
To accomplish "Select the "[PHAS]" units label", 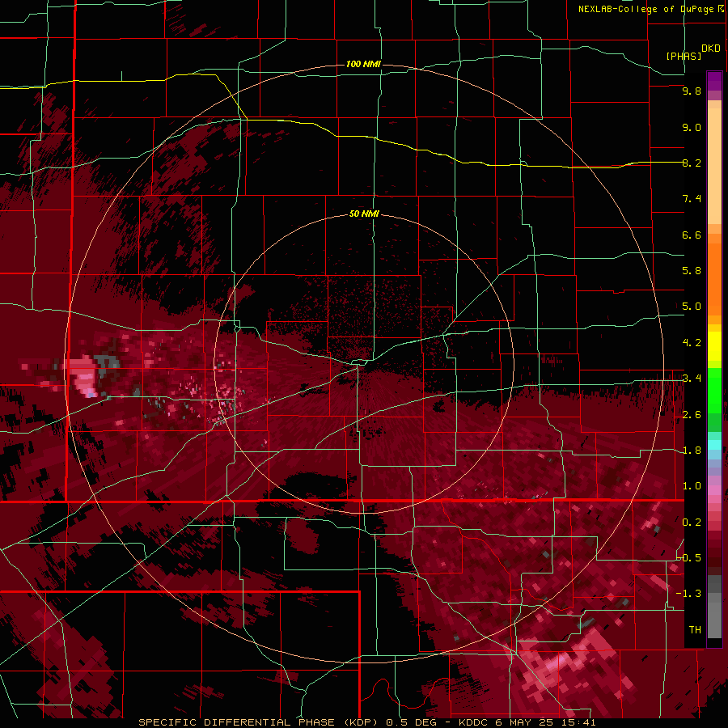I will tap(684, 56).
